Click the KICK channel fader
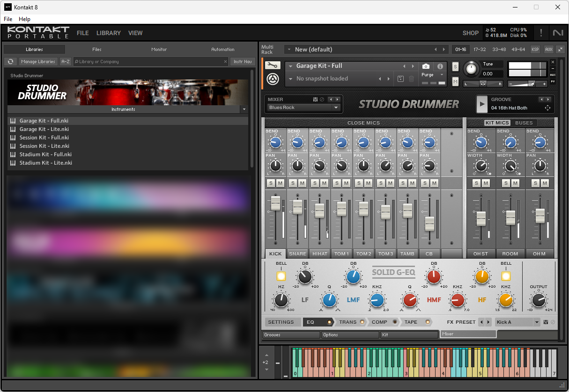This screenshot has width=569, height=392. click(x=275, y=203)
